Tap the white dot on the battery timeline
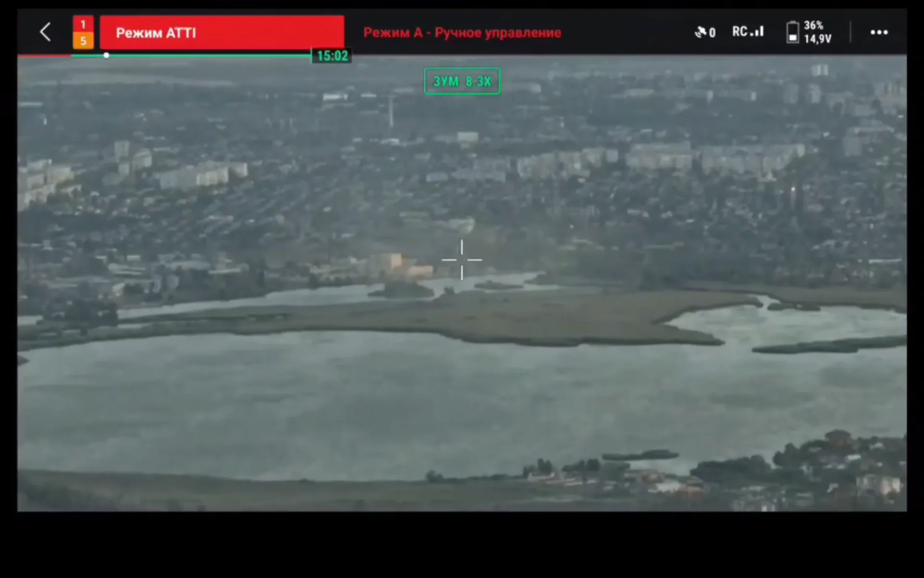924x578 pixels. pos(106,55)
